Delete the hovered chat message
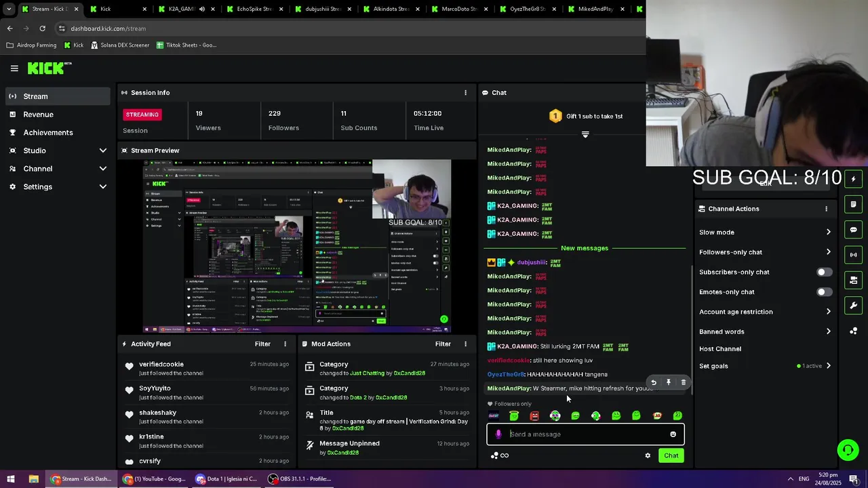The height and width of the screenshot is (488, 868). pyautogui.click(x=683, y=382)
